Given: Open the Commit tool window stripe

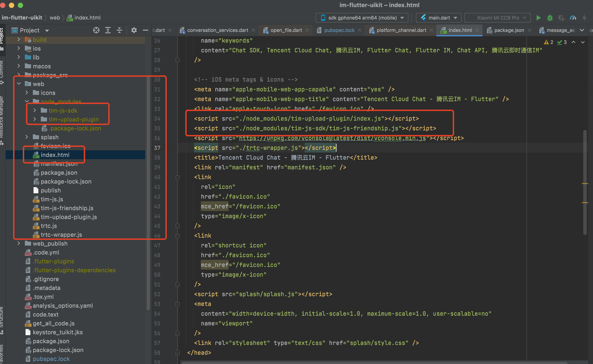Looking at the screenshot, I should click(2, 72).
